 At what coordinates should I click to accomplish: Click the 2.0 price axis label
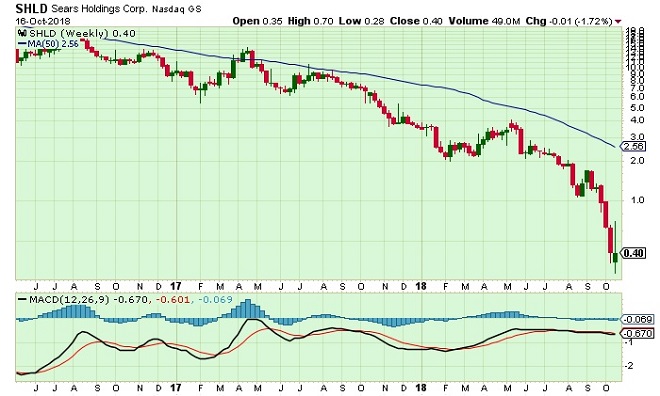click(x=637, y=160)
